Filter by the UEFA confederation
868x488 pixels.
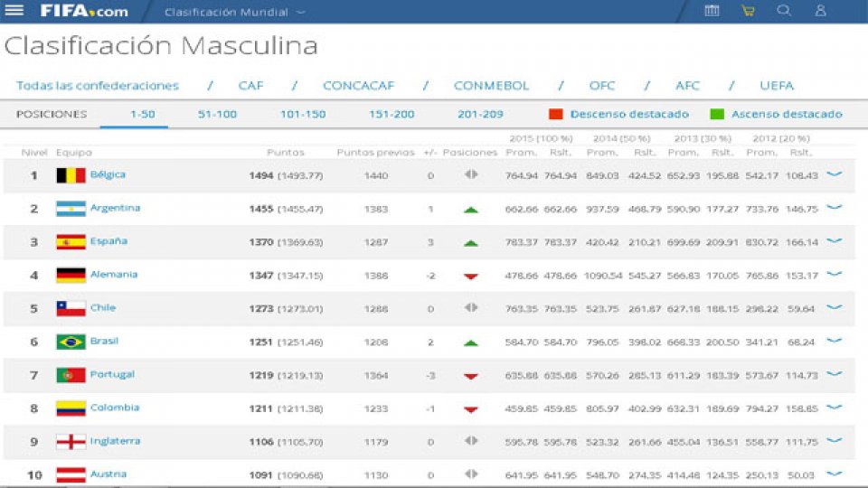pos(777,86)
